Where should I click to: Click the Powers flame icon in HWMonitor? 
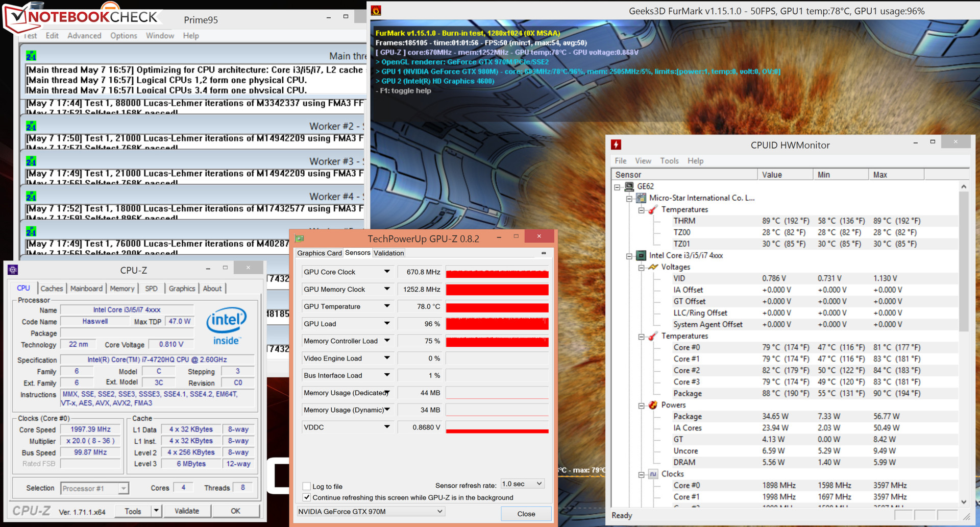(653, 405)
